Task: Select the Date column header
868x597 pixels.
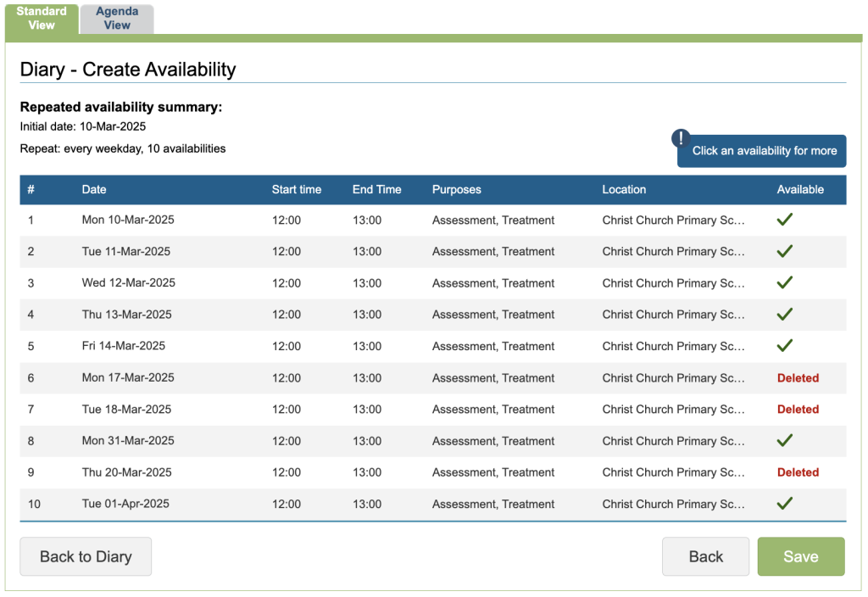Action: pos(94,190)
